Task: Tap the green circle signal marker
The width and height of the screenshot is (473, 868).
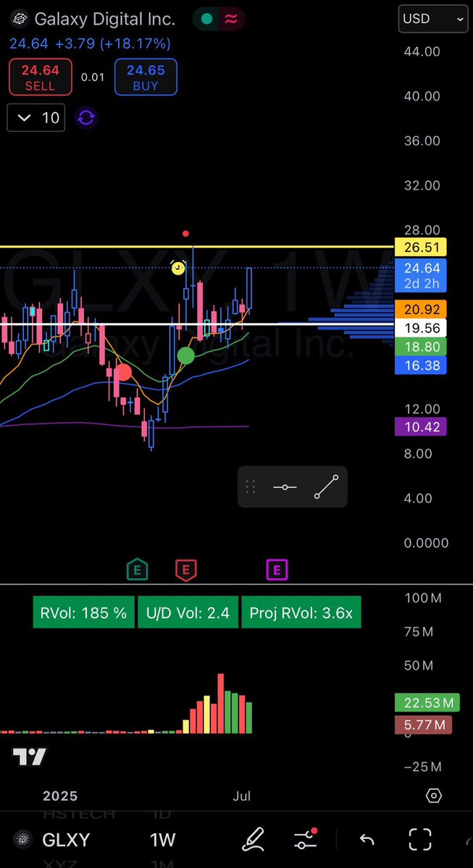Action: point(185,355)
